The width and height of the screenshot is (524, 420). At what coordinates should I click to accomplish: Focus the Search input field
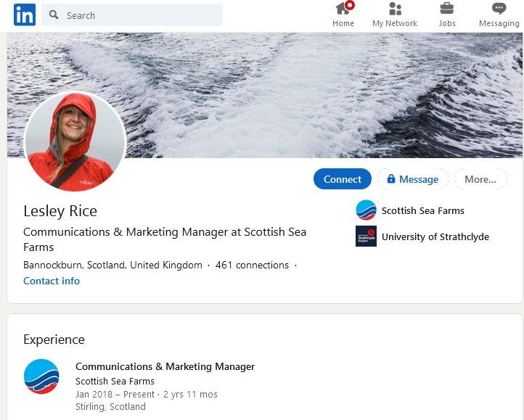tap(132, 15)
